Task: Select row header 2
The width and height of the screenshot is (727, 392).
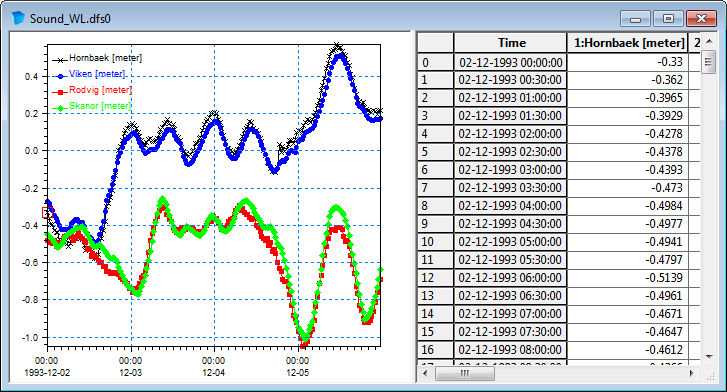Action: point(435,98)
